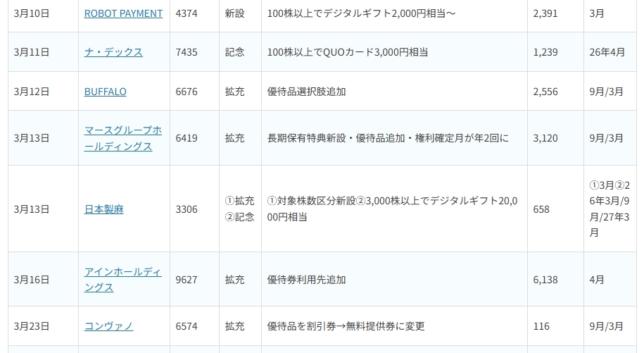Select price value 2,391
This screenshot has width=644, height=353.
click(545, 13)
